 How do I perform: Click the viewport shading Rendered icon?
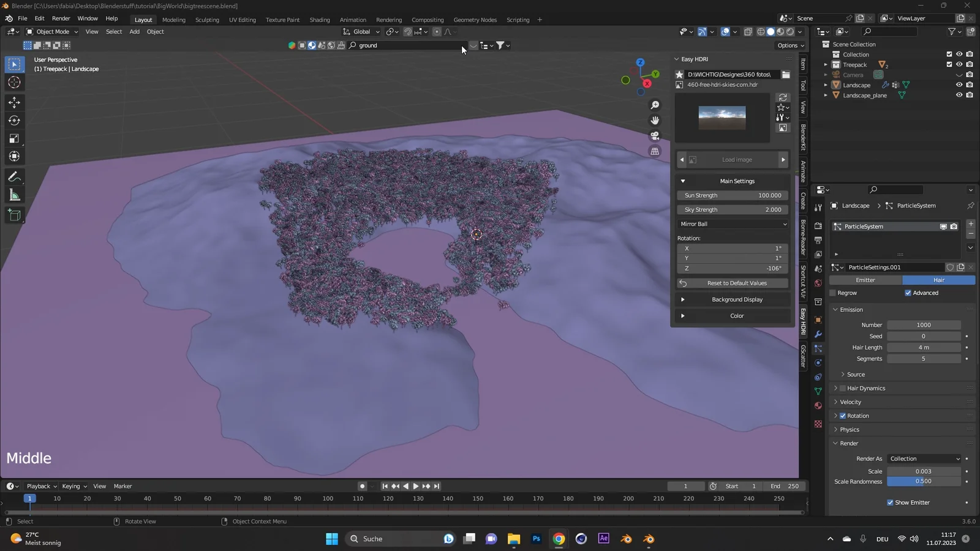pyautogui.click(x=790, y=31)
